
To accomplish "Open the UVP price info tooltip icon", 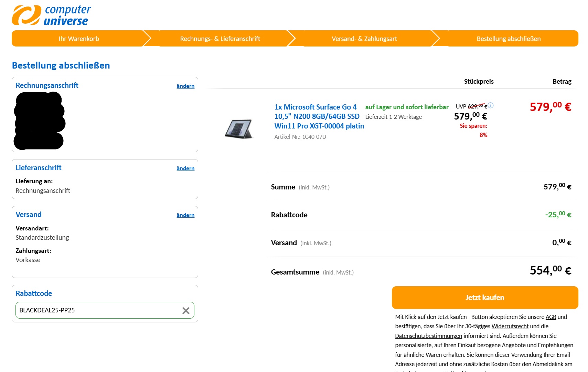I will pyautogui.click(x=491, y=105).
